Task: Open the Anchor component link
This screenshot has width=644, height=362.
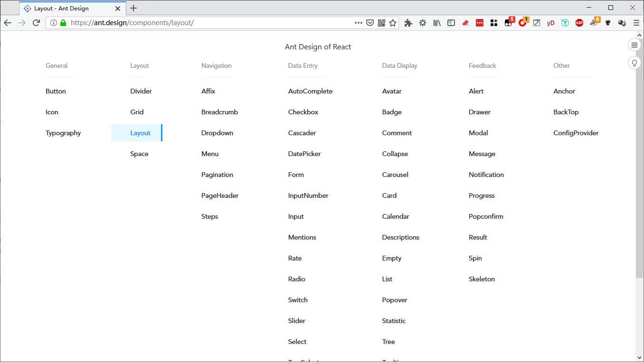Action: click(x=564, y=91)
